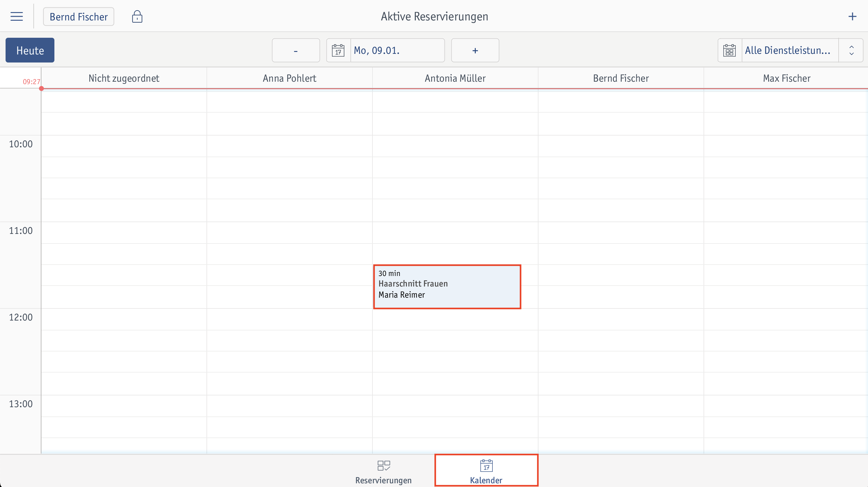Click the Reservierungen tab icon
Viewport: 868px width, 487px height.
[383, 465]
